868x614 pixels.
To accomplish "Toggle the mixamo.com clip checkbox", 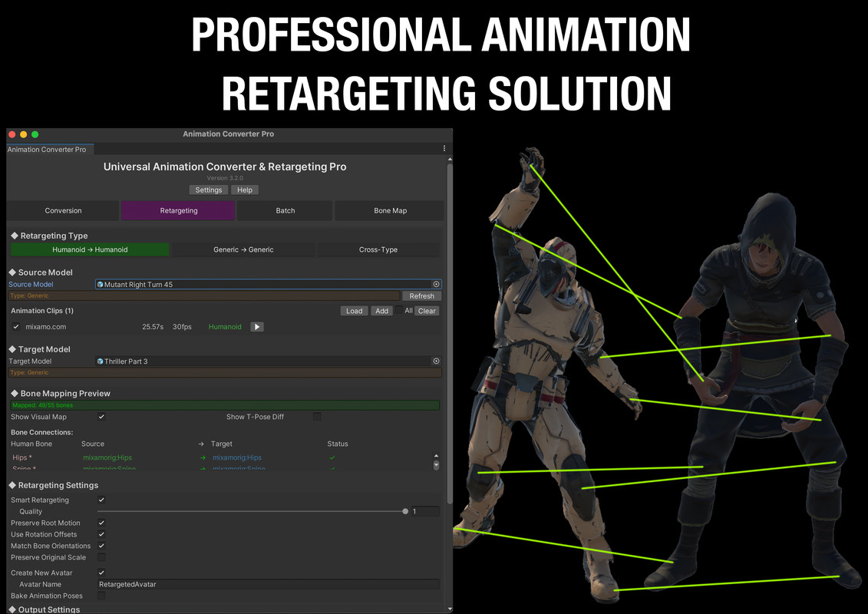I will point(16,327).
